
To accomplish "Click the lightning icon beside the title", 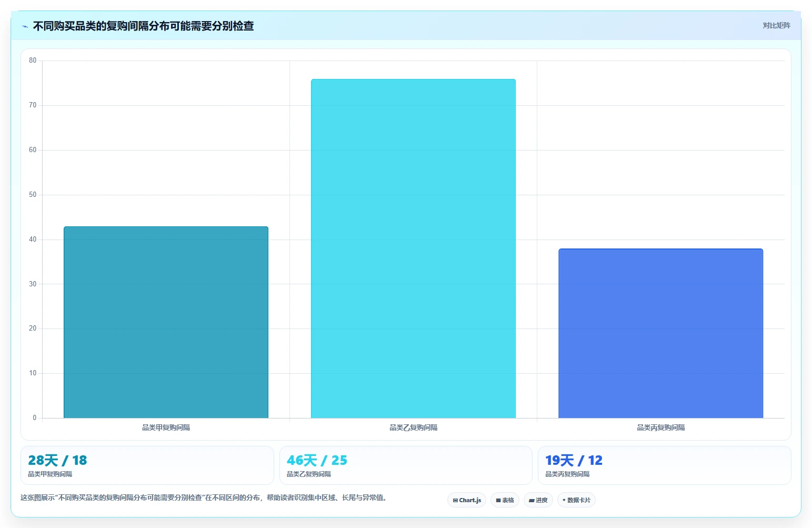I will coord(25,26).
